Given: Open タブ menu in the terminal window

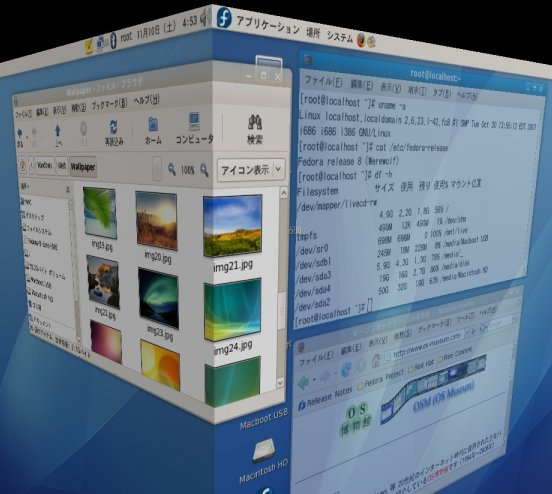Looking at the screenshot, I should [x=442, y=93].
